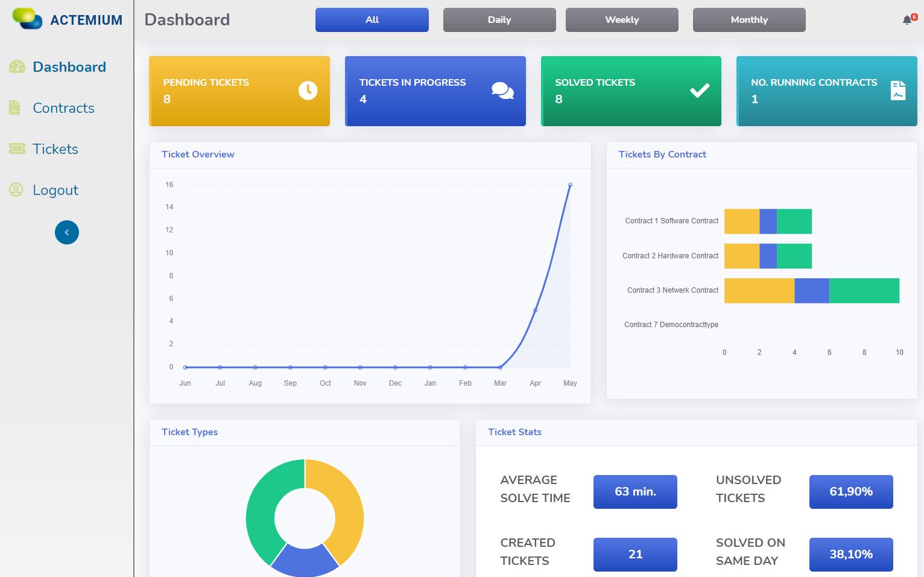Click the document icon on Running Contracts card
This screenshot has height=577, width=924.
point(897,91)
